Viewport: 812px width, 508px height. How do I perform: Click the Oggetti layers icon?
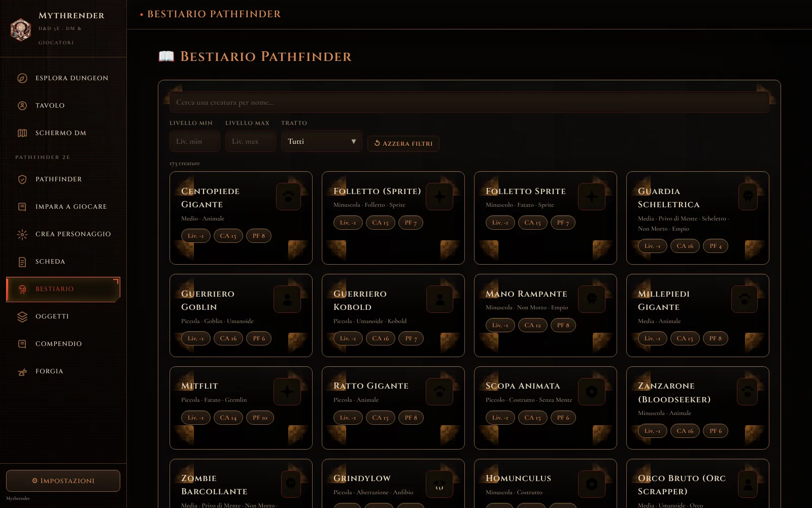point(22,316)
